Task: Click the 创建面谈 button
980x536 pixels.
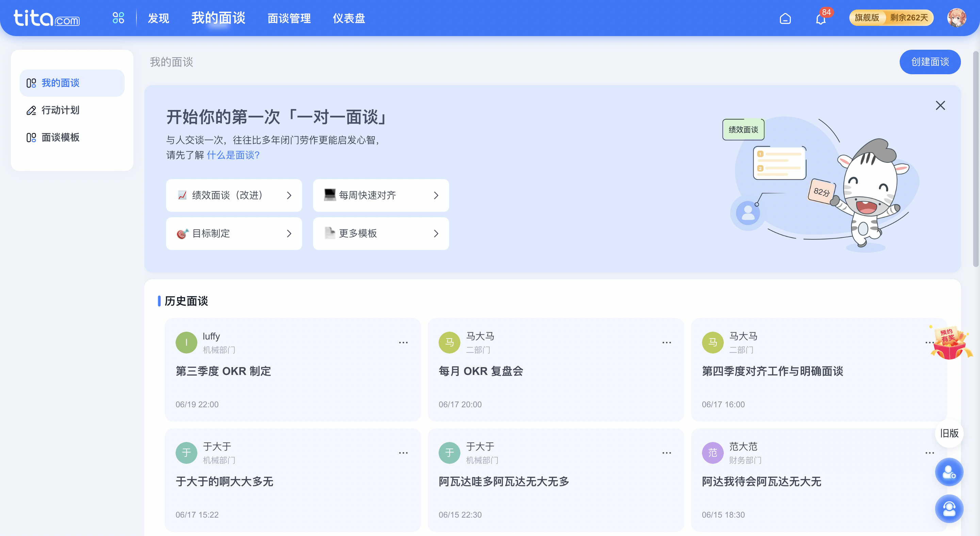Action: click(x=930, y=62)
